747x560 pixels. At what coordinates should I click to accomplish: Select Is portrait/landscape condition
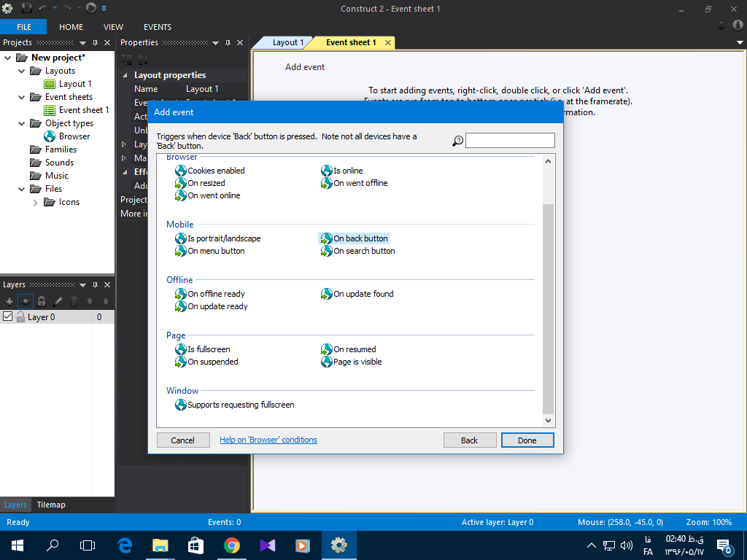[x=218, y=238]
